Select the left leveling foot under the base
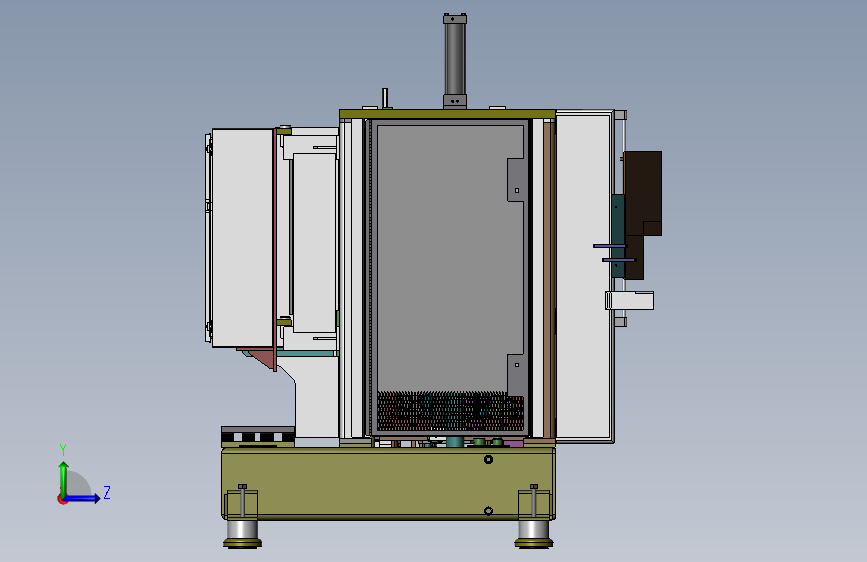This screenshot has height=562, width=867. pyautogui.click(x=242, y=533)
